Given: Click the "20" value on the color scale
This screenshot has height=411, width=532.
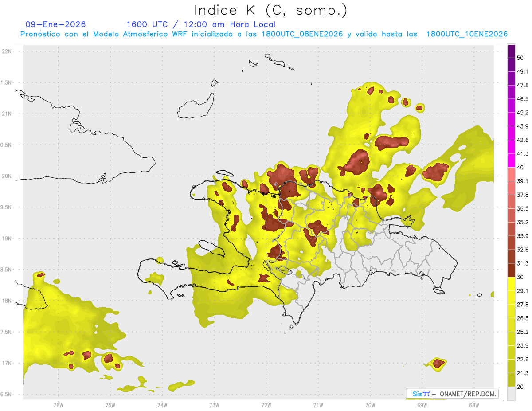Looking at the screenshot, I should pyautogui.click(x=520, y=386).
